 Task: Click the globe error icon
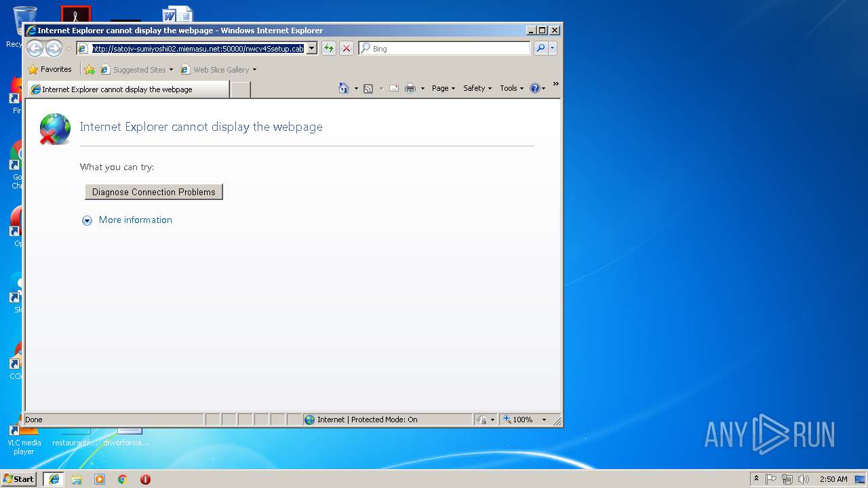54,129
